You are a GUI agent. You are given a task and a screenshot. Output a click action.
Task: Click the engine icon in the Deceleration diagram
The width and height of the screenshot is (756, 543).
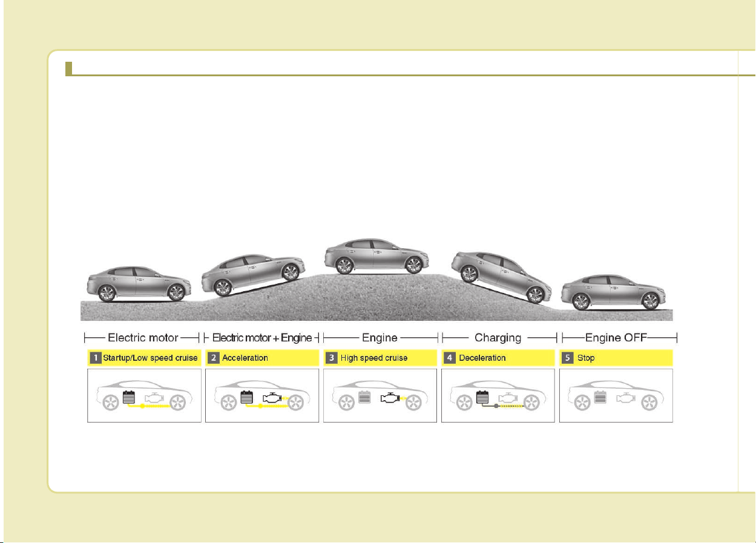click(x=509, y=398)
